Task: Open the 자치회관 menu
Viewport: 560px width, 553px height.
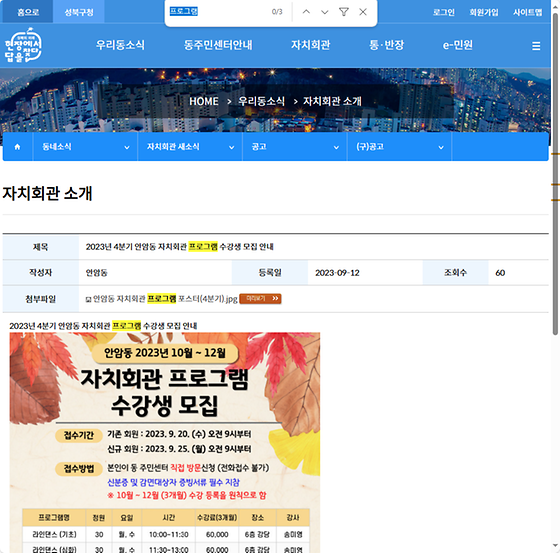Action: [310, 45]
